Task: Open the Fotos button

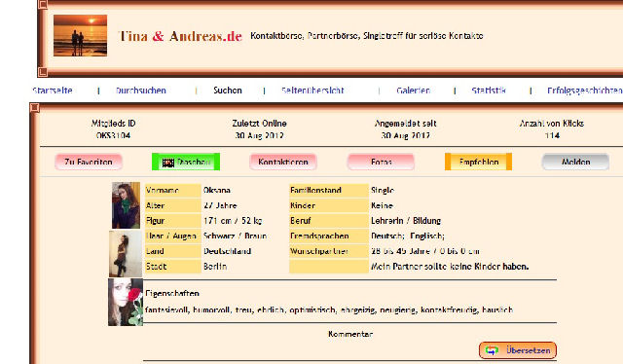Action: (381, 162)
